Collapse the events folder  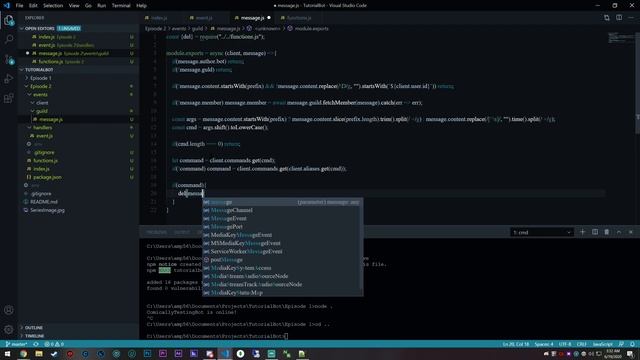click(40, 95)
